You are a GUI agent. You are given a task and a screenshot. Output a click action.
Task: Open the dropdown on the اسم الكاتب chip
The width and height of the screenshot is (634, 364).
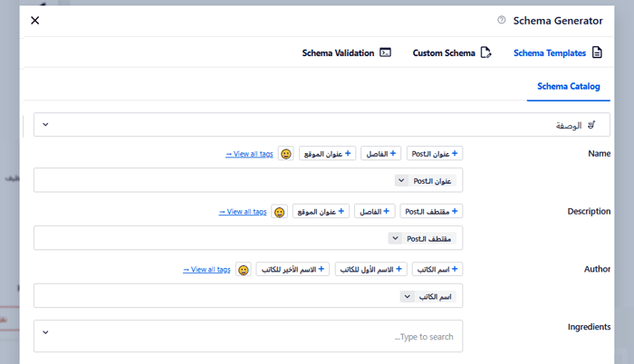tap(408, 296)
